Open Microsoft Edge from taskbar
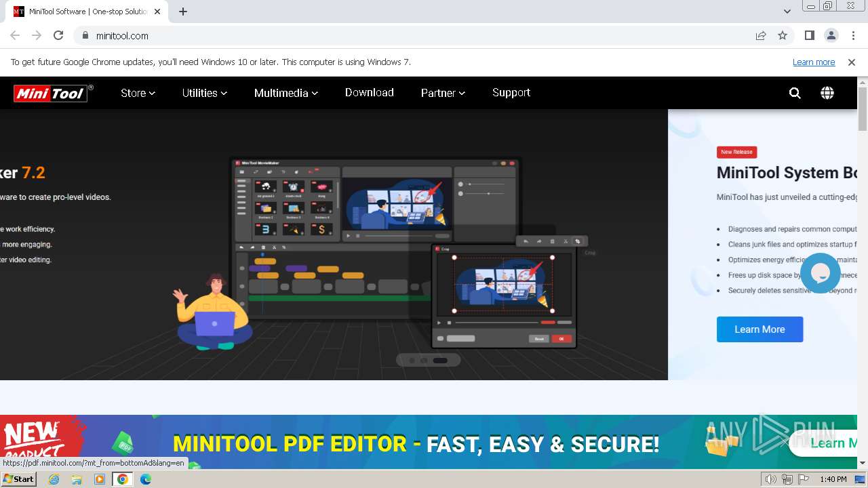Screen dimensions: 868x488 [146, 479]
